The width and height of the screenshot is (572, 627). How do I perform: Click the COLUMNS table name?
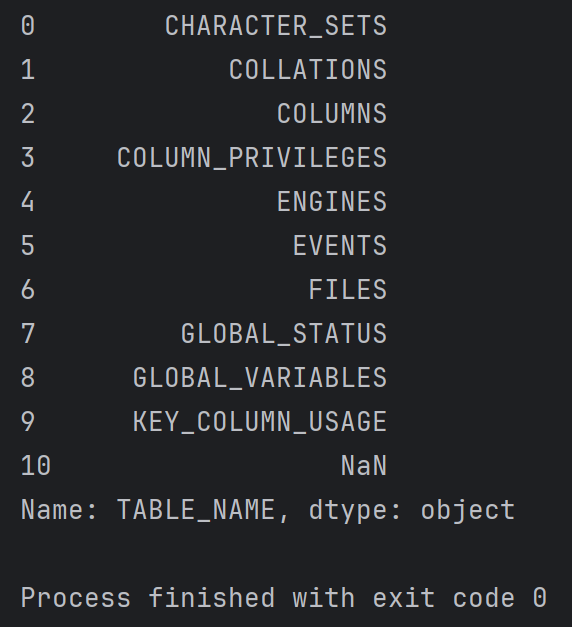coord(332,114)
